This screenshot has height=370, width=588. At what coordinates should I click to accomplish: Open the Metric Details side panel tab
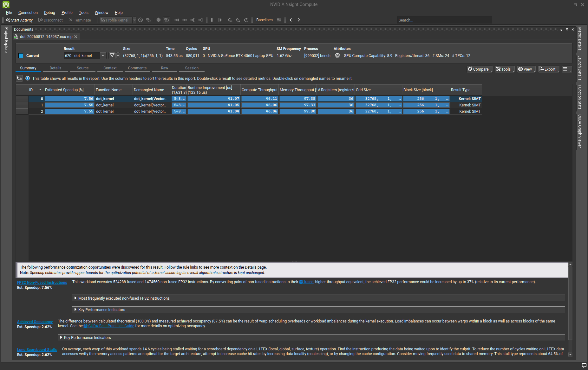[580, 39]
